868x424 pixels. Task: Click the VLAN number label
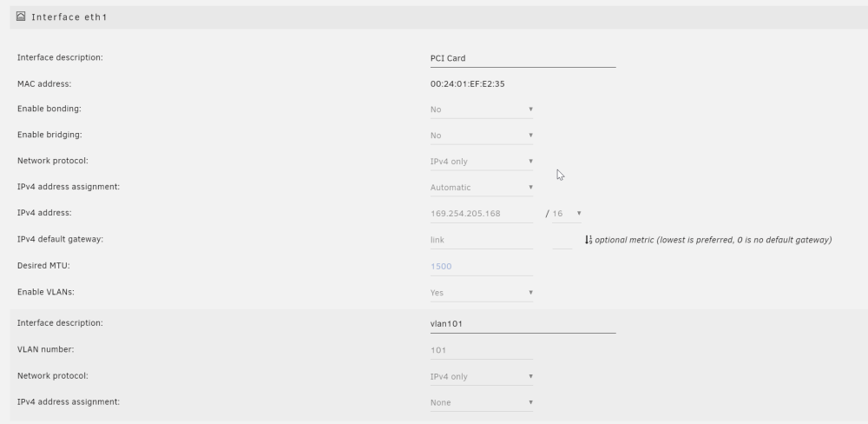(x=45, y=350)
